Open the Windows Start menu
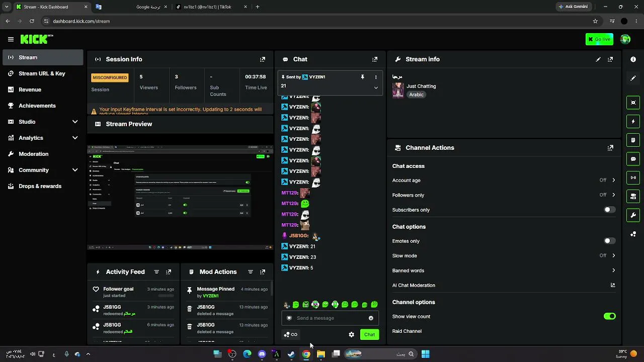The image size is (644, 362). (426, 354)
